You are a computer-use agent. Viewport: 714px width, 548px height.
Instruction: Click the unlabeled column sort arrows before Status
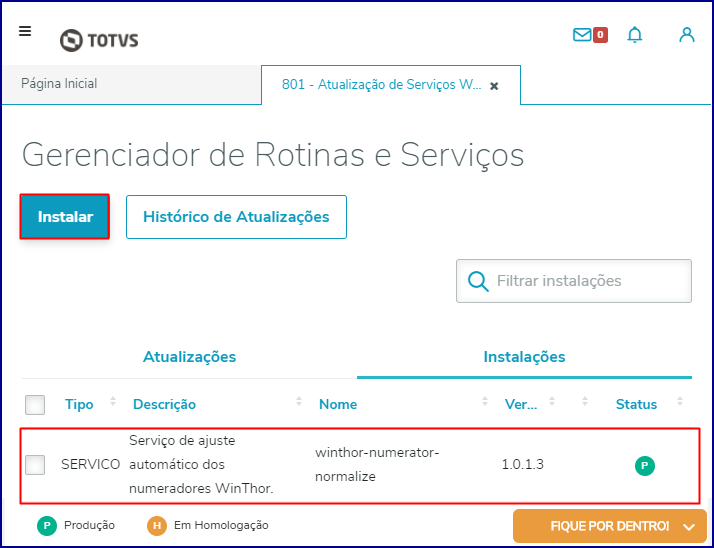(585, 401)
